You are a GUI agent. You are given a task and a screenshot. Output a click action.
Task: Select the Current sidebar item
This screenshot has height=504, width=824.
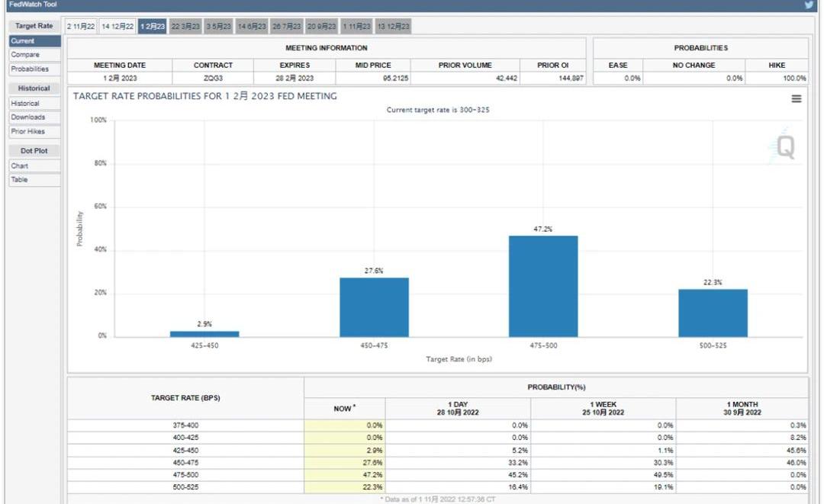(23, 41)
